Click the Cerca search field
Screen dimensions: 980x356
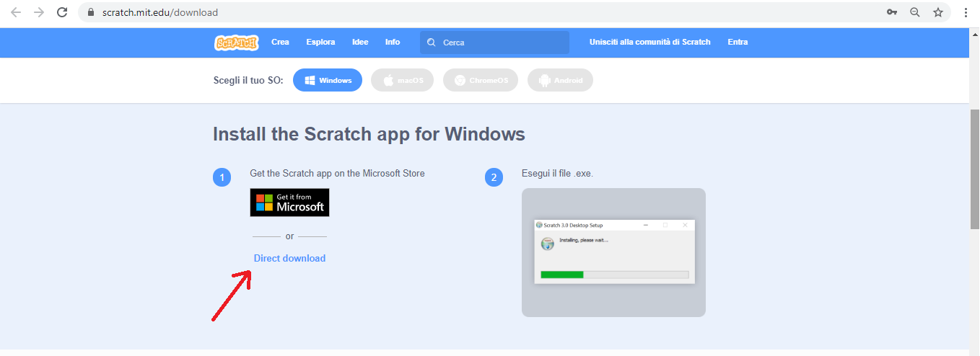click(x=495, y=43)
